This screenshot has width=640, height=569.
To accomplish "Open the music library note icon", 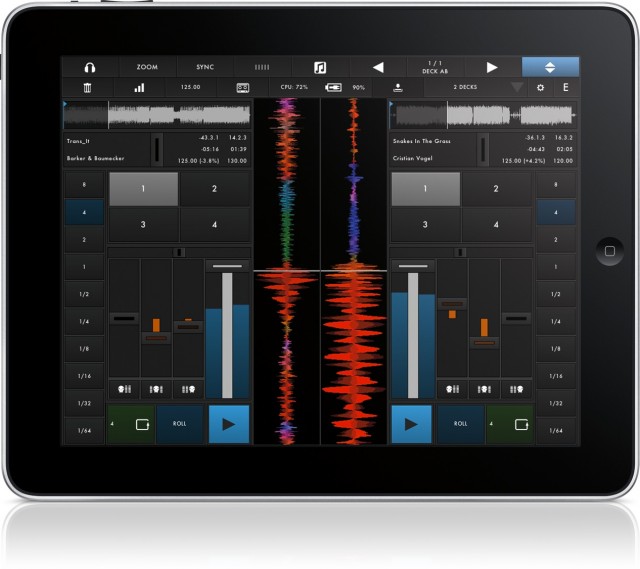I will (320, 67).
